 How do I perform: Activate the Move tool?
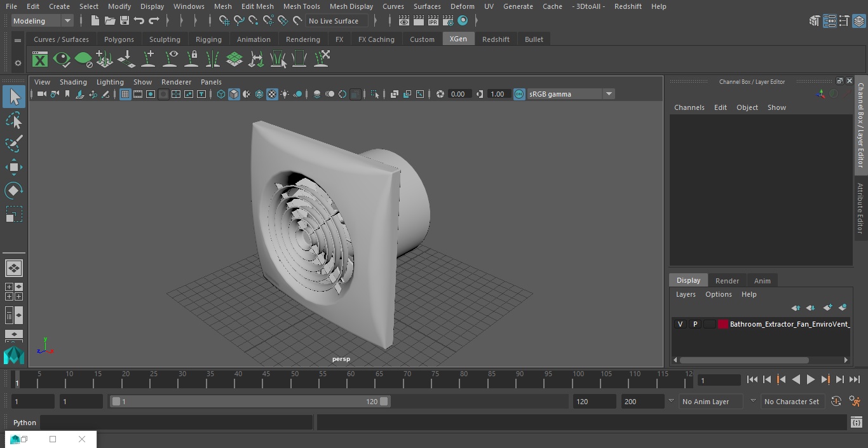coord(14,168)
